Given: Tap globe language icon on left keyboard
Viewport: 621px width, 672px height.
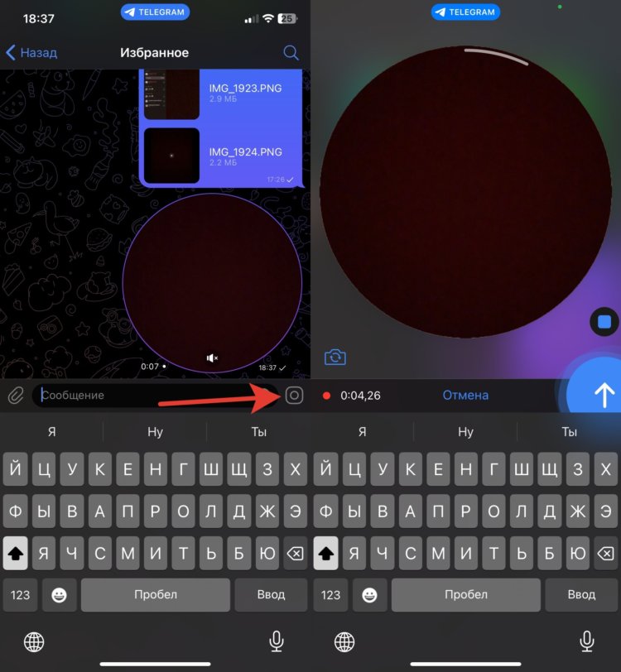Looking at the screenshot, I should (x=34, y=642).
